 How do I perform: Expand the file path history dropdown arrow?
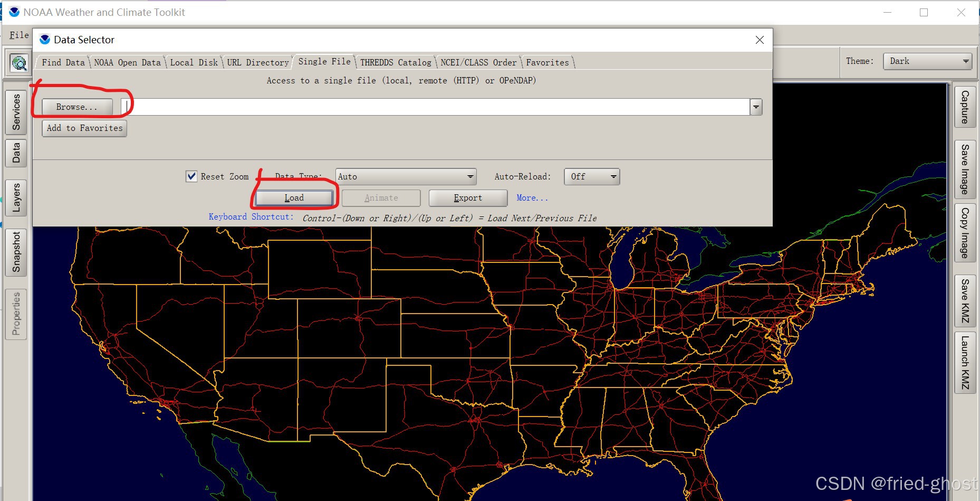click(756, 107)
